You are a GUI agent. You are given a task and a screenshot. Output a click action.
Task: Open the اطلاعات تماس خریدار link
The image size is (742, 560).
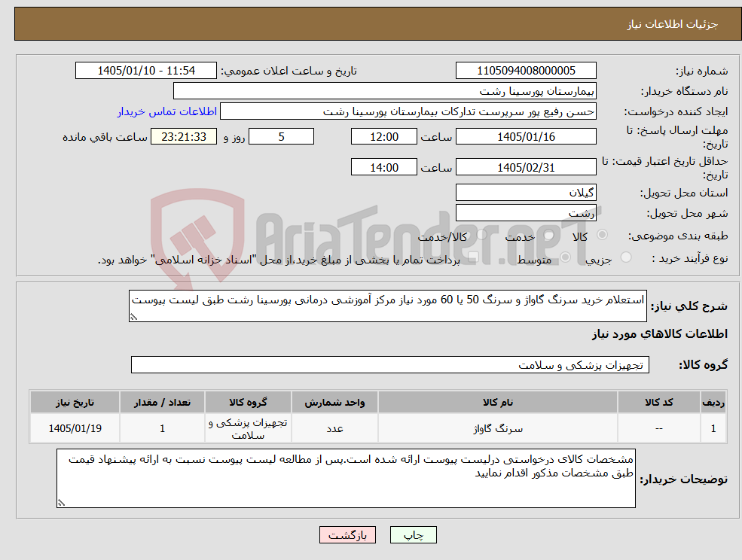click(167, 111)
